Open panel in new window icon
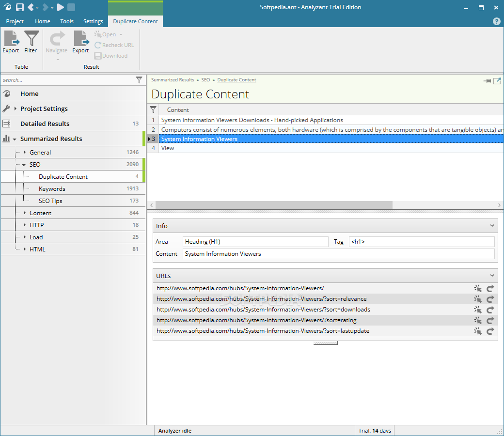Viewport: 504px width, 436px height. pyautogui.click(x=497, y=81)
